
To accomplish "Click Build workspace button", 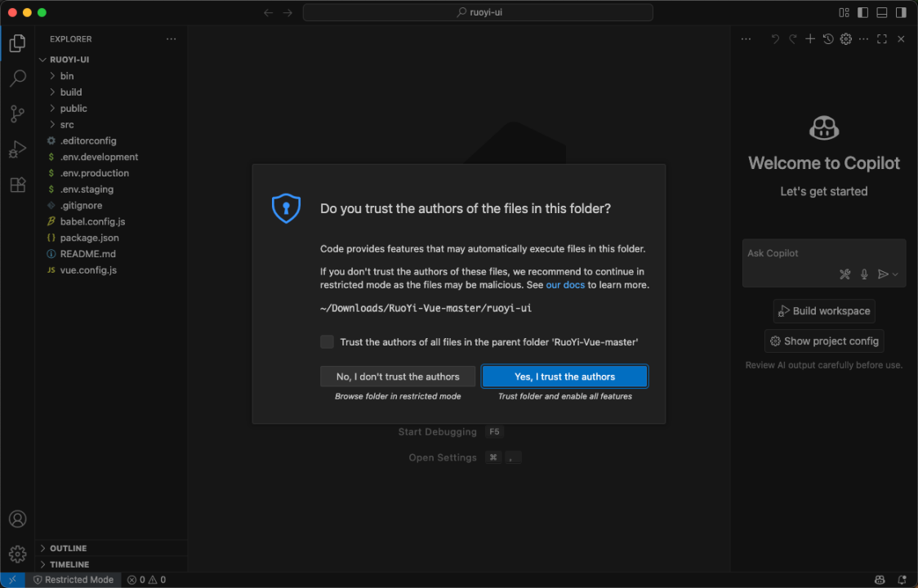I will point(824,311).
